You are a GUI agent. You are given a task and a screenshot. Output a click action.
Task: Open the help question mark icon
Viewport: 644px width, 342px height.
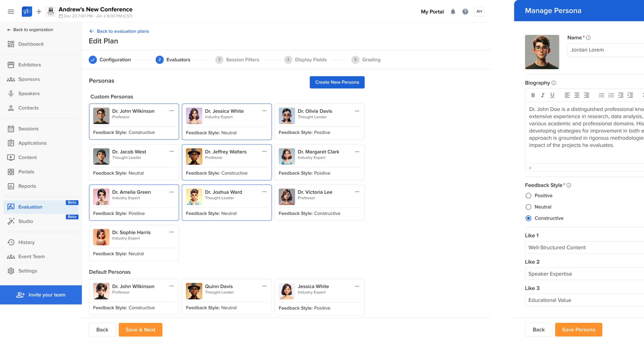click(x=465, y=11)
